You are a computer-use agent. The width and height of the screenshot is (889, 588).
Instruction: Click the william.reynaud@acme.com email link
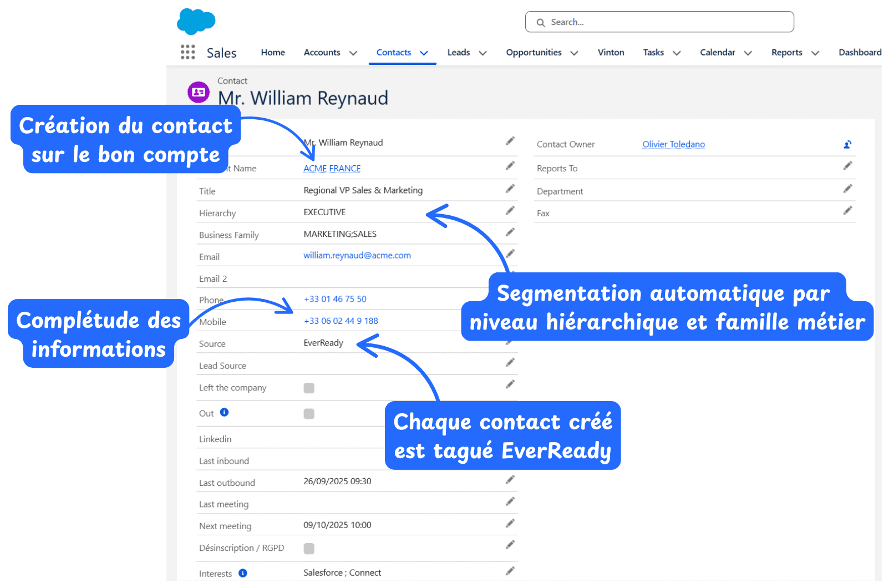pos(357,256)
